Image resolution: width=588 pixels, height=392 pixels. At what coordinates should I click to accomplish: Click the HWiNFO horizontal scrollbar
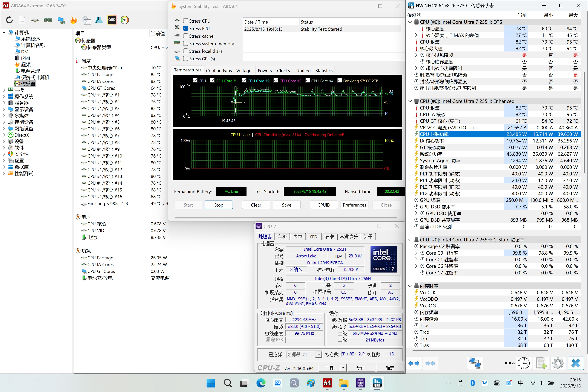(480, 351)
